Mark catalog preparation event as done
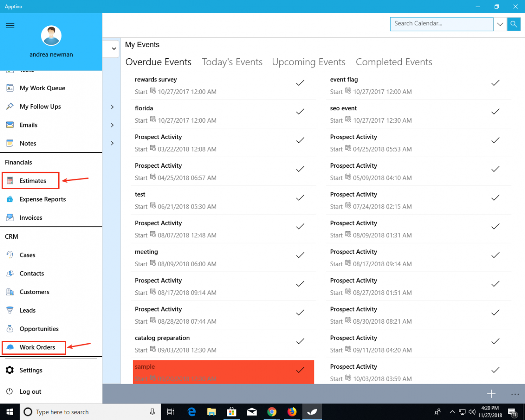 [300, 341]
